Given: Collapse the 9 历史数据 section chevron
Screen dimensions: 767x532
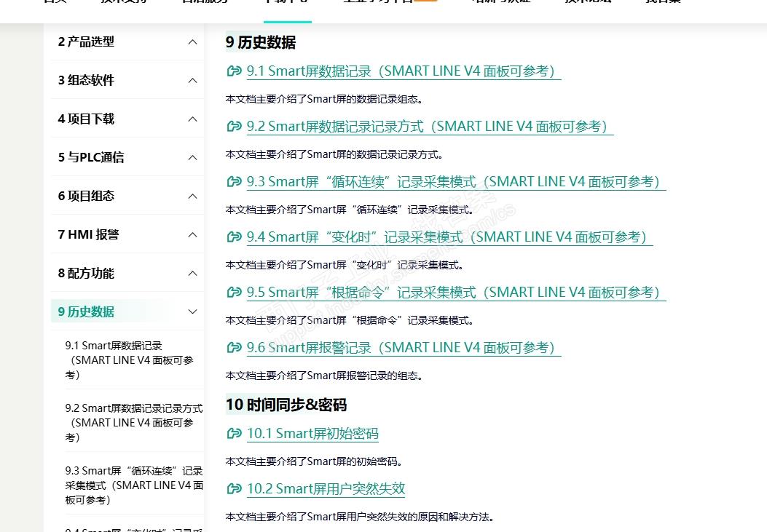Looking at the screenshot, I should (x=193, y=311).
